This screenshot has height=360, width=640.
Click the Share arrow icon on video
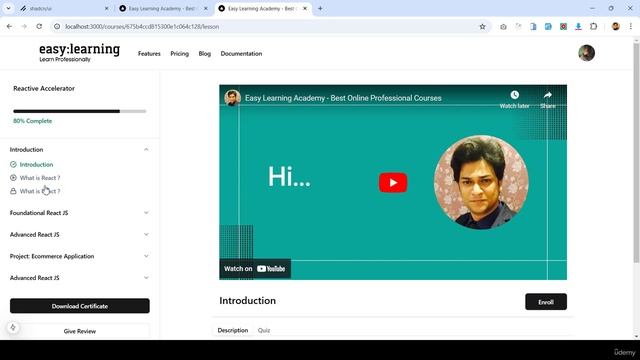tap(548, 95)
